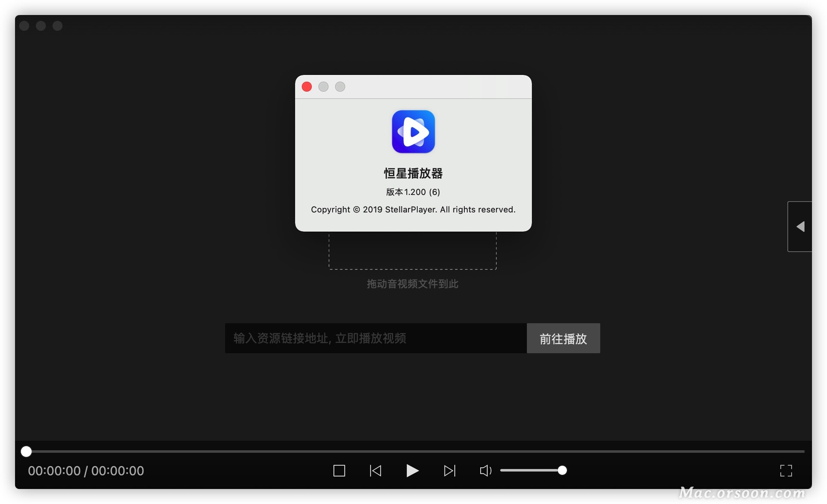Skip to the previous track
Viewport: 827px width, 504px height.
(x=375, y=470)
